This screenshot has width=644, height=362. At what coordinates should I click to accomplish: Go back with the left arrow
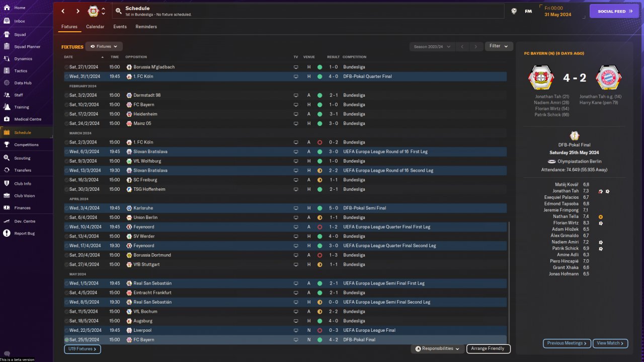63,11
